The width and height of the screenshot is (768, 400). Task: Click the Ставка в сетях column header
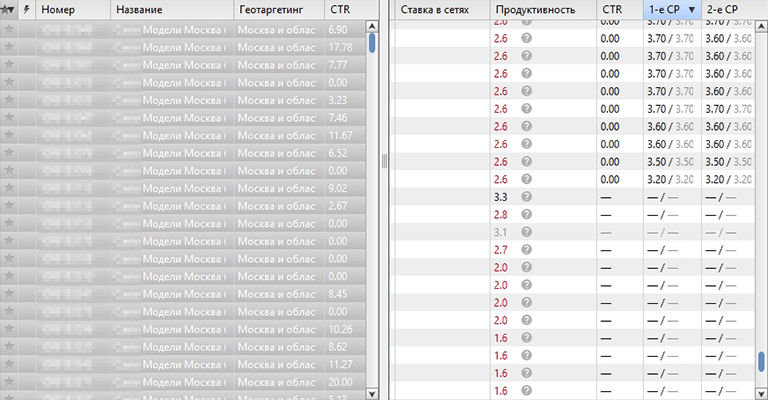coord(437,10)
